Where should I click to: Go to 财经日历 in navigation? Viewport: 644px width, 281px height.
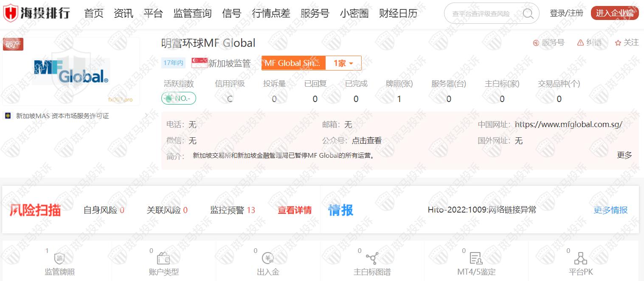398,14
